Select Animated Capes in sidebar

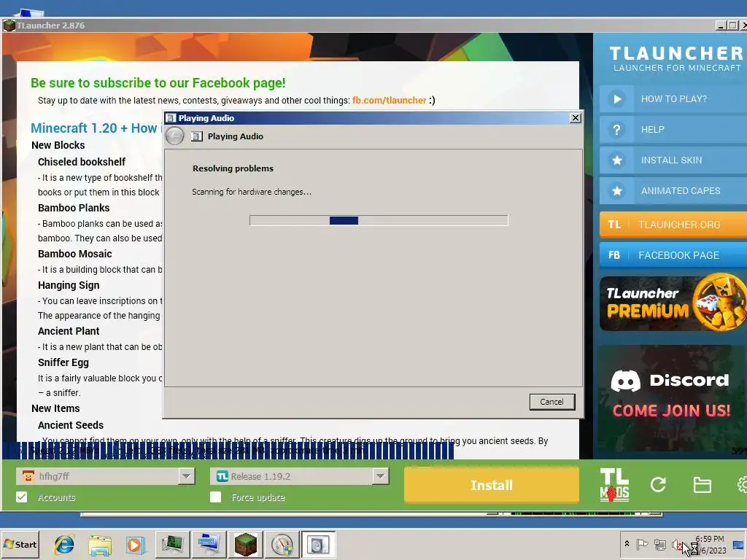point(673,190)
